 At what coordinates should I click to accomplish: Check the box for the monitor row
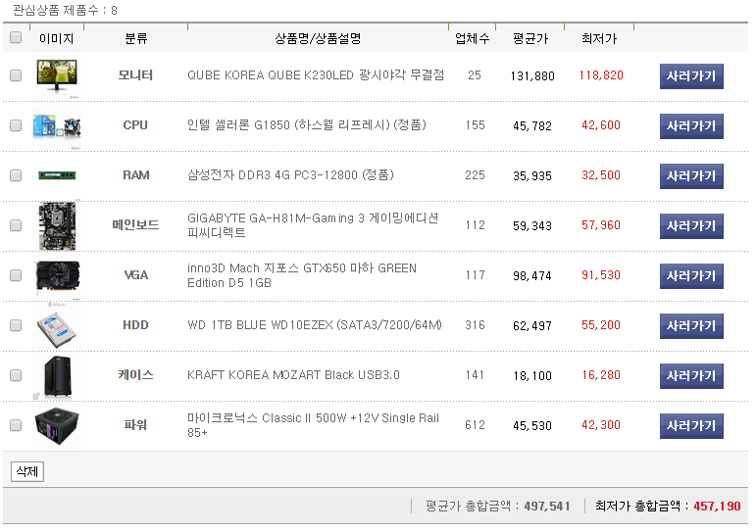pyautogui.click(x=15, y=75)
